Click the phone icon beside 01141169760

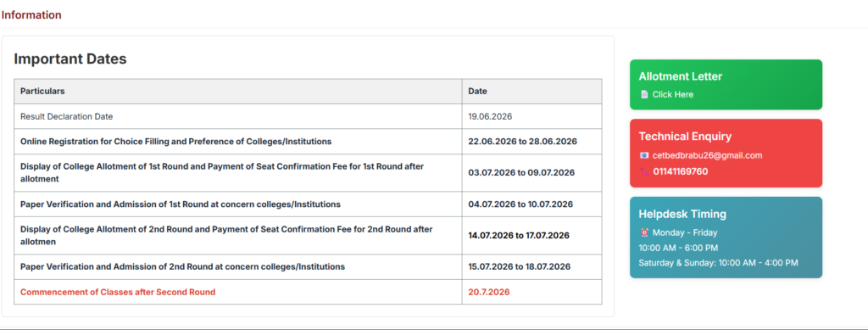(644, 171)
